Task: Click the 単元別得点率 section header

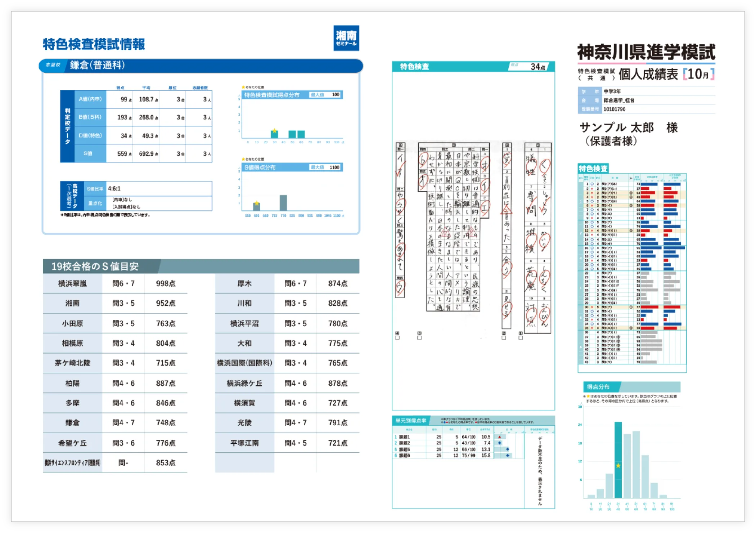Action: (x=473, y=421)
